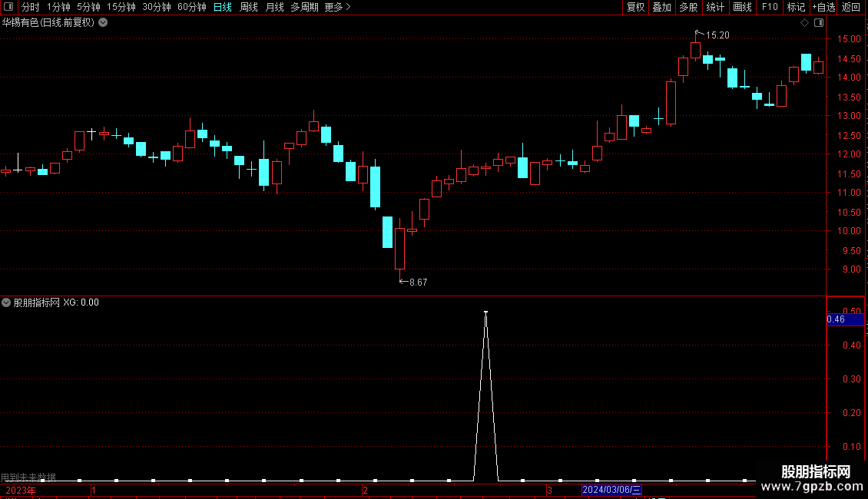Expand the 股朋指标网 indicator dropdown arrow
This screenshot has height=499, width=868.
click(x=6, y=302)
